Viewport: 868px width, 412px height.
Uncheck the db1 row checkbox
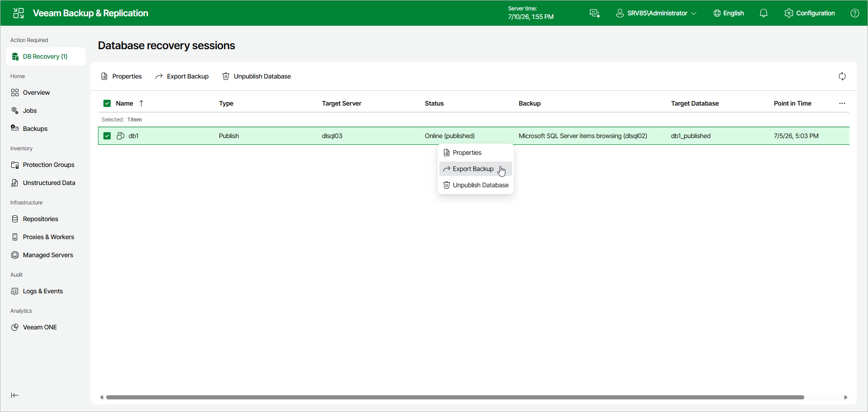(x=107, y=136)
